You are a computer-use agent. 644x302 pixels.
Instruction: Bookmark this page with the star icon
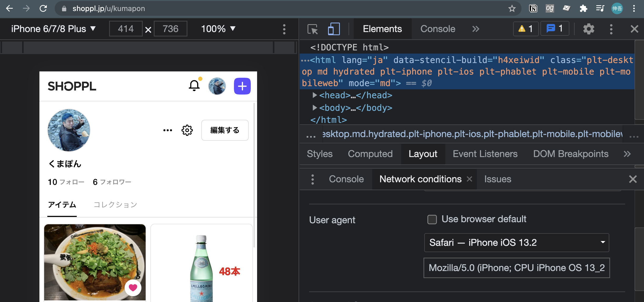point(512,8)
